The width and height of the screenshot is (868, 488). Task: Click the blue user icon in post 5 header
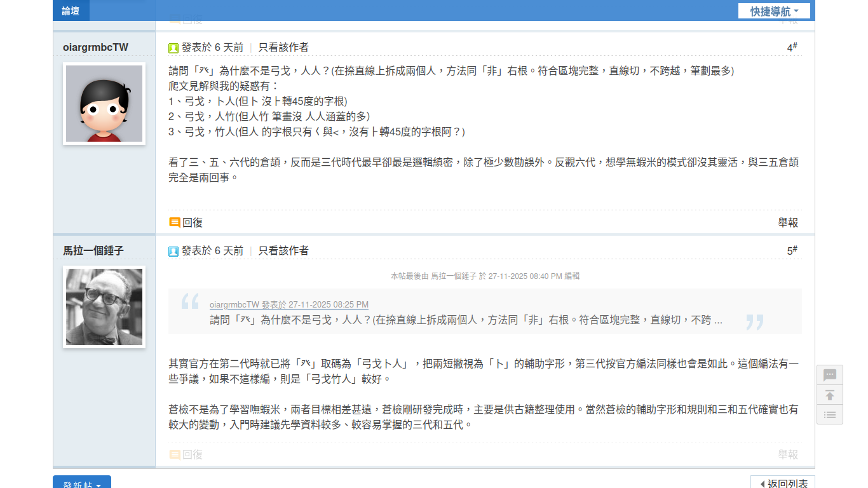[172, 250]
